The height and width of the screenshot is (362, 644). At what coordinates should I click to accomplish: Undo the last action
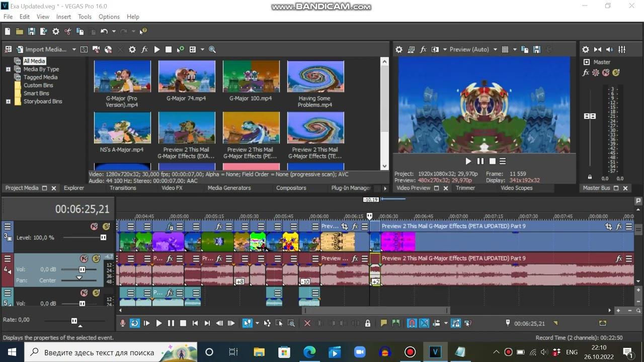pyautogui.click(x=104, y=31)
